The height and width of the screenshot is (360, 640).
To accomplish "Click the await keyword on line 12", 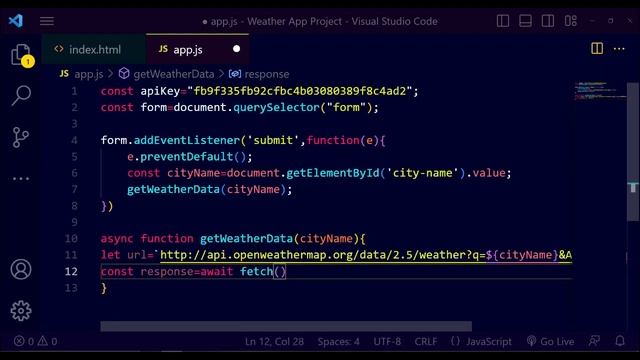I will 216,272.
